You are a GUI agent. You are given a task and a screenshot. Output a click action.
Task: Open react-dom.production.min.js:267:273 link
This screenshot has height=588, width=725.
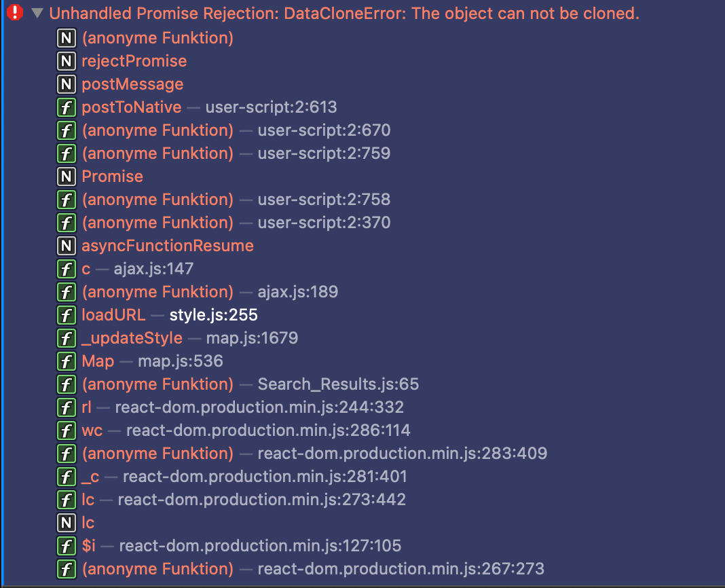[x=401, y=569]
